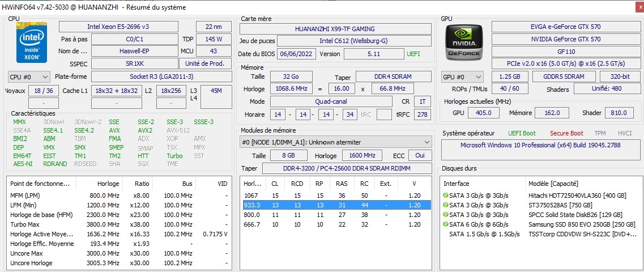Click the Modèle [Capacité] column header
Image resolution: width=644 pixels, height=272 pixels.
click(552, 184)
